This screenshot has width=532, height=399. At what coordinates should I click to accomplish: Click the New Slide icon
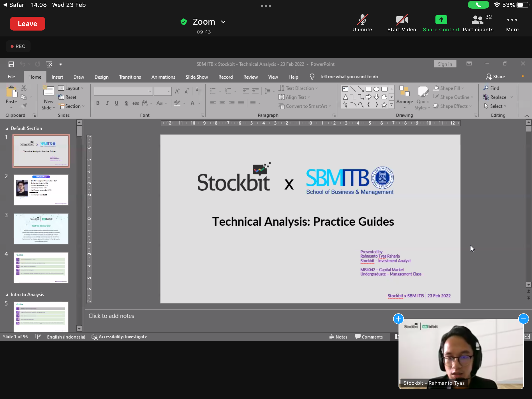pyautogui.click(x=49, y=91)
